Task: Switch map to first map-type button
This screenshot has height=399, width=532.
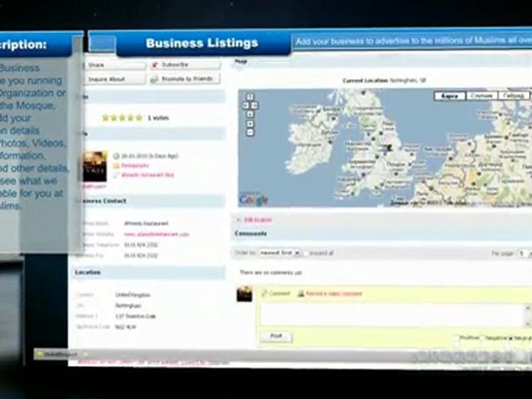Action: click(450, 96)
